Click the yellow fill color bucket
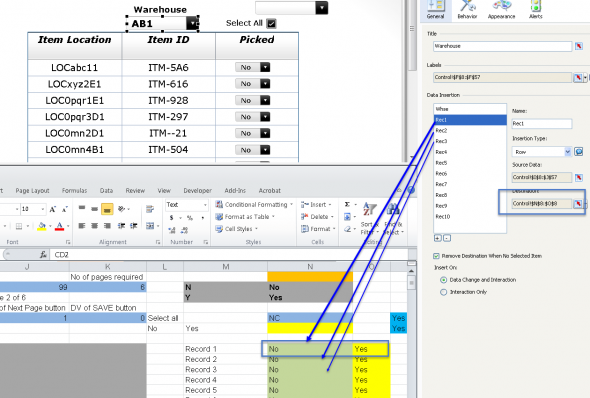The height and width of the screenshot is (398, 590). pyautogui.click(x=42, y=226)
